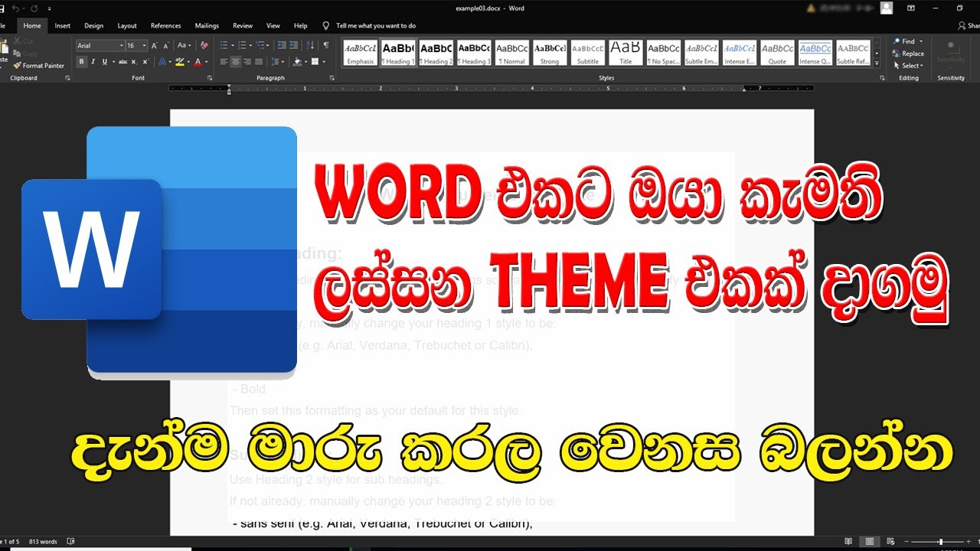
Task: Adjust the zoom slider in status bar
Action: coord(941,542)
